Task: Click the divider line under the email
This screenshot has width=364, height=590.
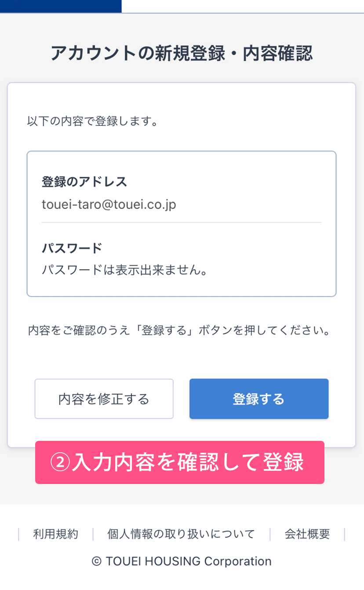Action: [x=182, y=223]
